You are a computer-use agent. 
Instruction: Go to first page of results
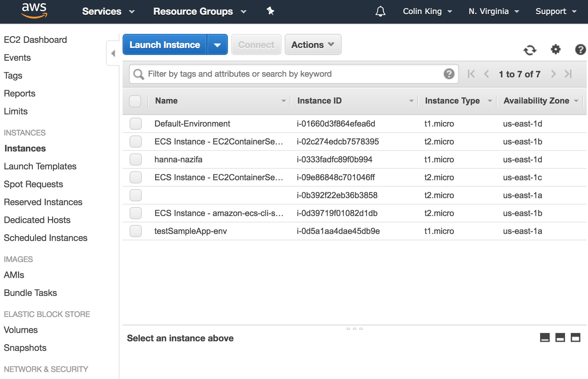[471, 74]
